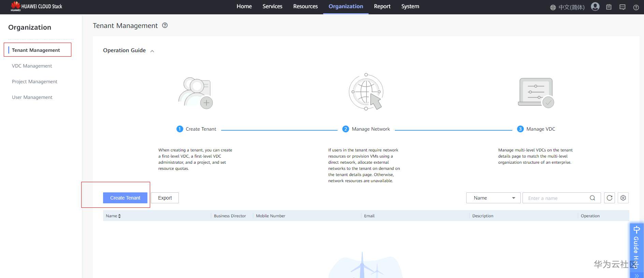The image size is (644, 278).
Task: Open the user account avatar menu
Action: click(x=595, y=7)
